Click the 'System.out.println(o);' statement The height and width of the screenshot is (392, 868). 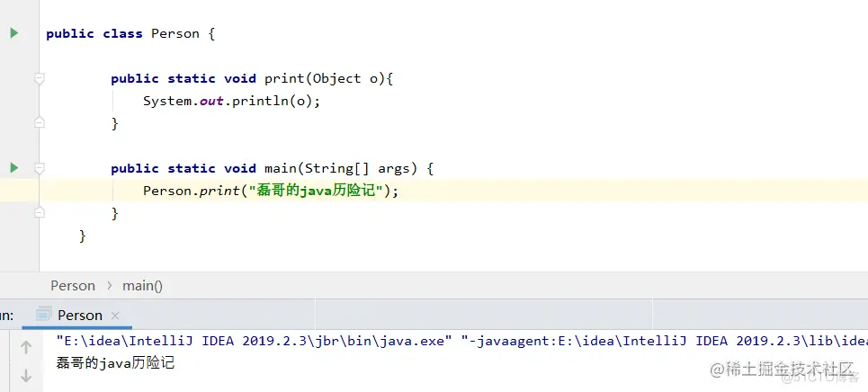pos(231,102)
